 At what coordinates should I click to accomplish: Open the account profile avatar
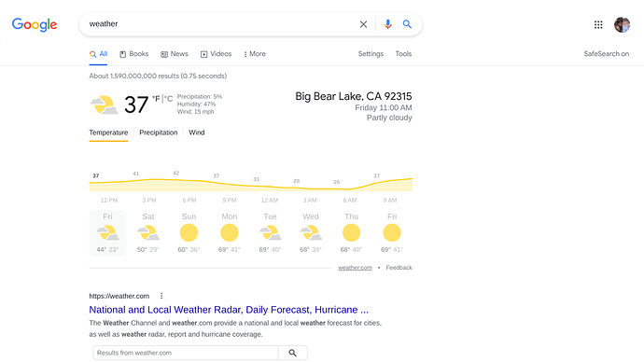(623, 24)
